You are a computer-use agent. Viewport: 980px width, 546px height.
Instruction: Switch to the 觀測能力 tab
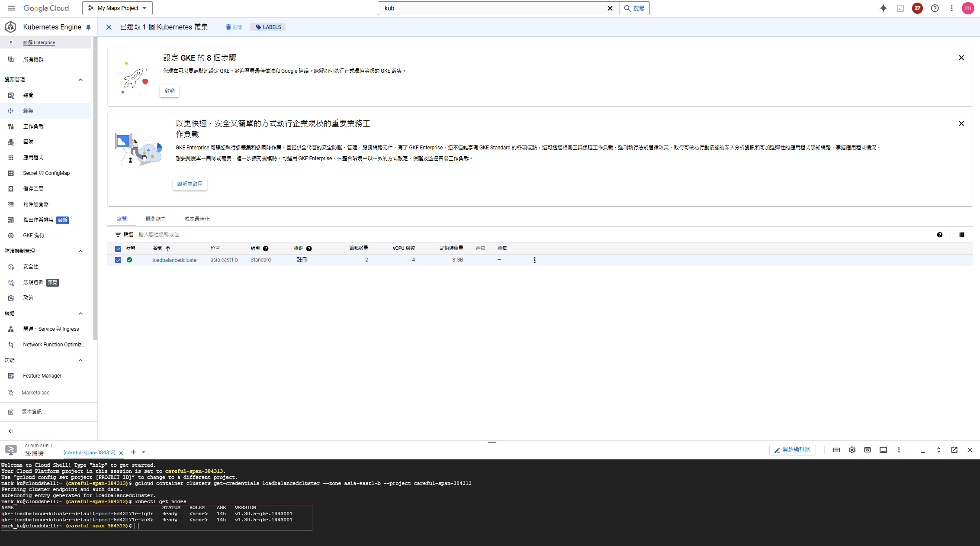point(156,219)
